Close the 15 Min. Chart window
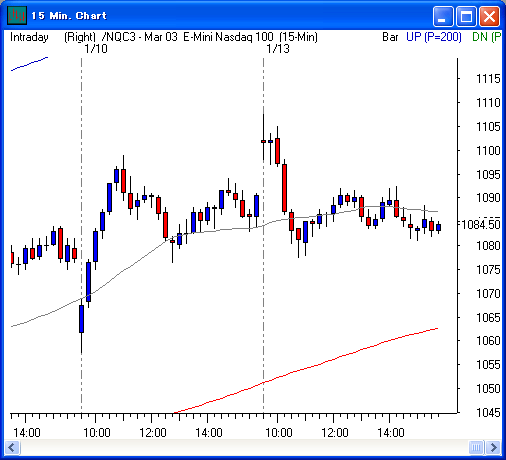 click(489, 16)
